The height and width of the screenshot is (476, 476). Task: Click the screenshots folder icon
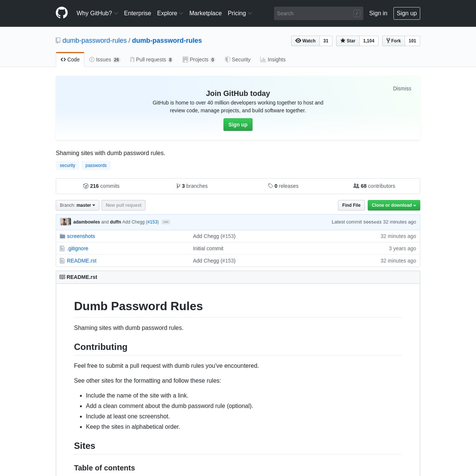(x=62, y=236)
